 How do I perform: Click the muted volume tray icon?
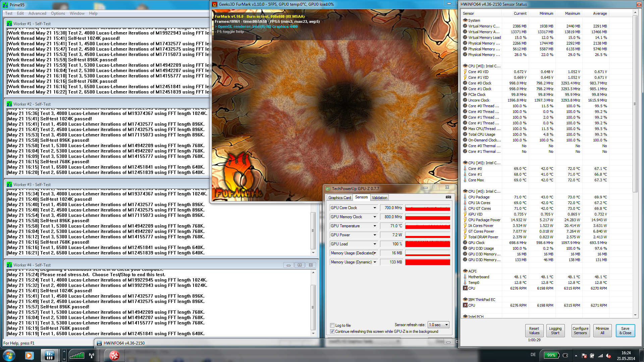pyautogui.click(x=608, y=356)
